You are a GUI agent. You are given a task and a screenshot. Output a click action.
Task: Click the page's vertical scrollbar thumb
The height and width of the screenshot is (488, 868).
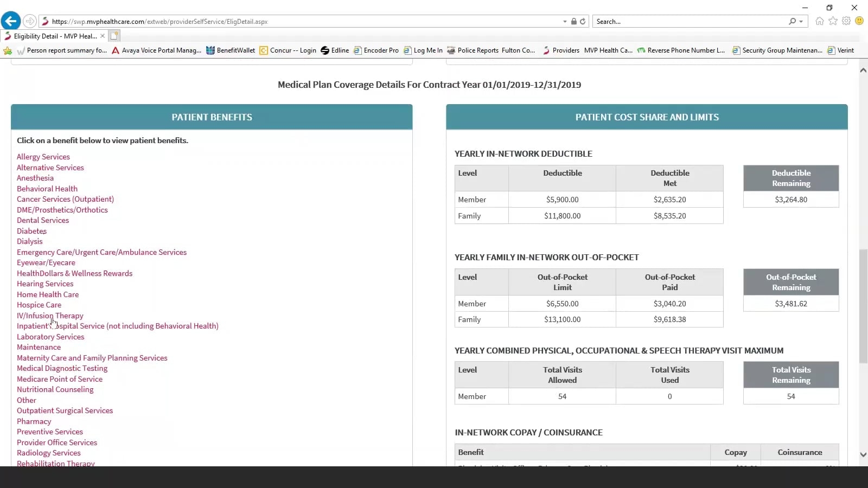pos(863,306)
